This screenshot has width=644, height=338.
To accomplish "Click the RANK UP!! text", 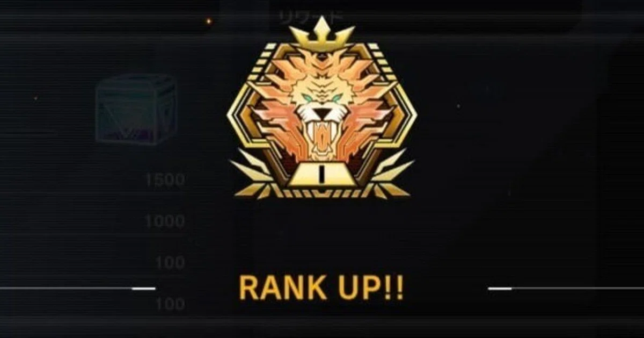I will (321, 288).
